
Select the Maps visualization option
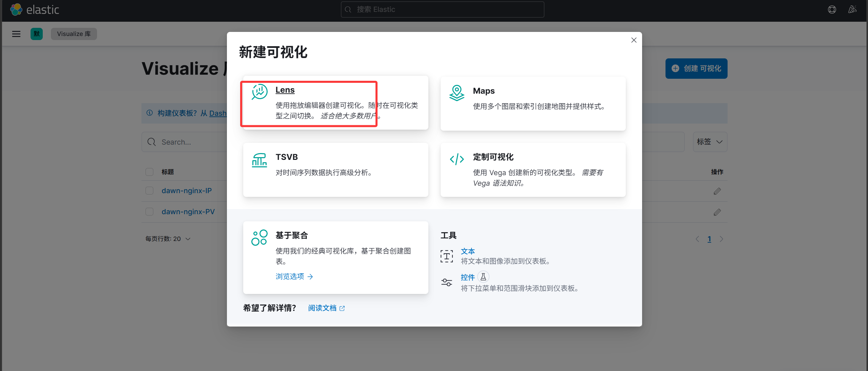click(533, 103)
